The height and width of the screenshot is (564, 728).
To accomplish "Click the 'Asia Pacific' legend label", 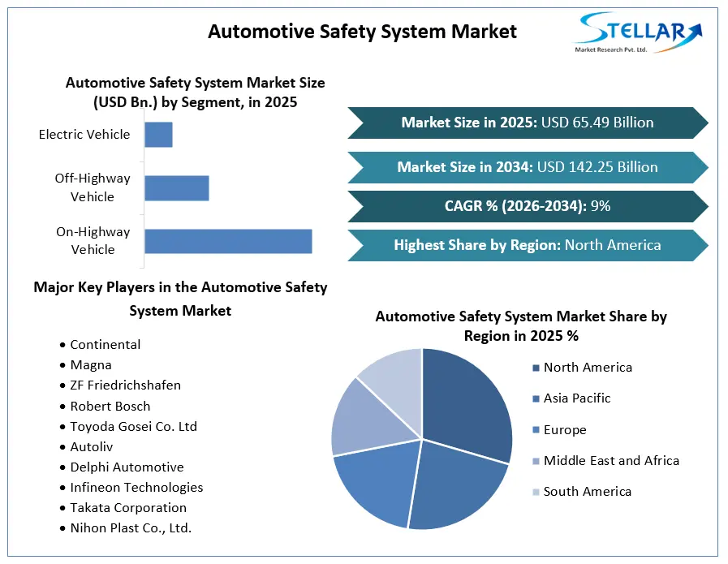I will pyautogui.click(x=577, y=398).
